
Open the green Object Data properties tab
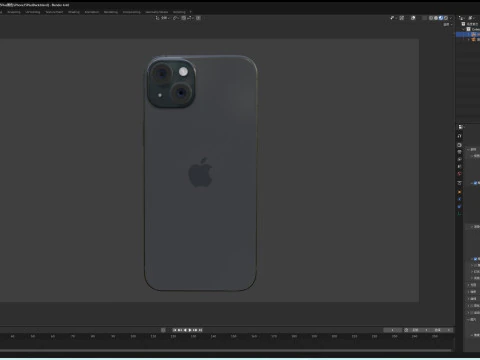459,214
